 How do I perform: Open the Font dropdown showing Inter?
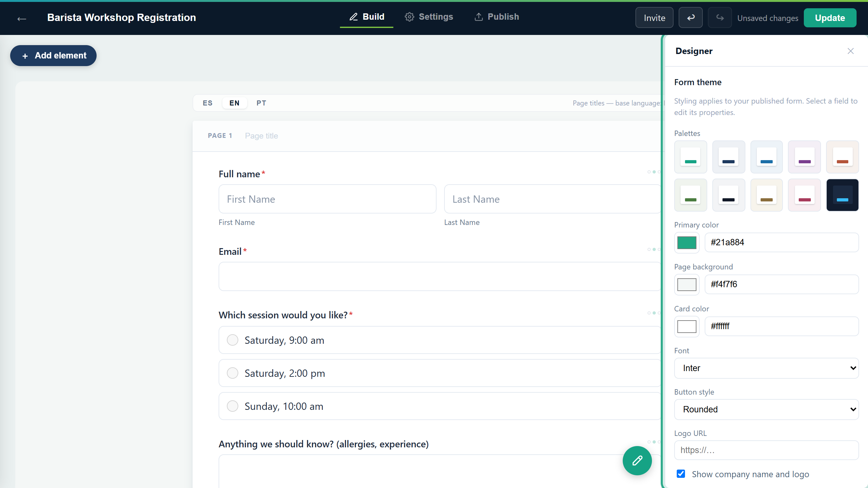[x=766, y=368]
